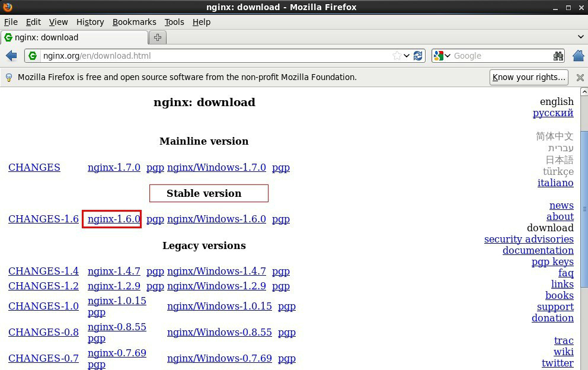Open the View menu
The height and width of the screenshot is (370, 588).
click(59, 22)
